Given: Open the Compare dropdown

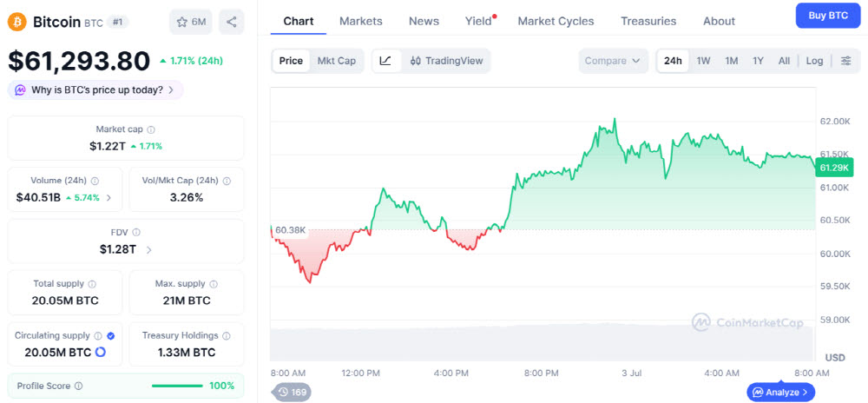Looking at the screenshot, I should [612, 61].
